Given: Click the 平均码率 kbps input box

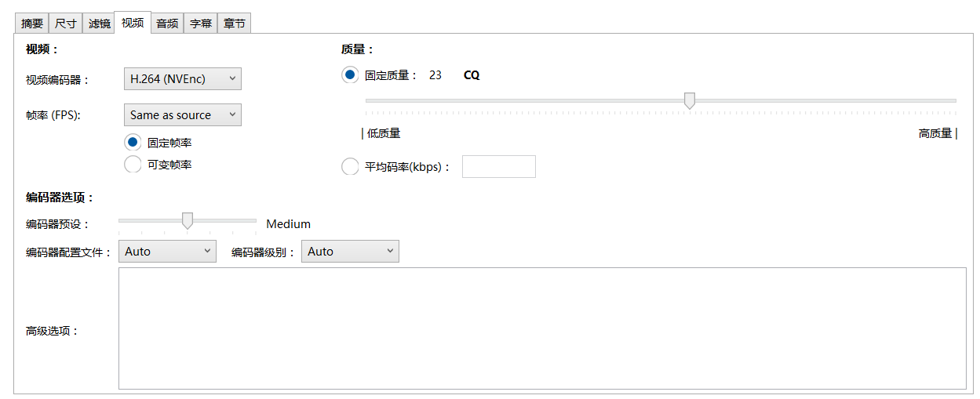Looking at the screenshot, I should tap(499, 166).
